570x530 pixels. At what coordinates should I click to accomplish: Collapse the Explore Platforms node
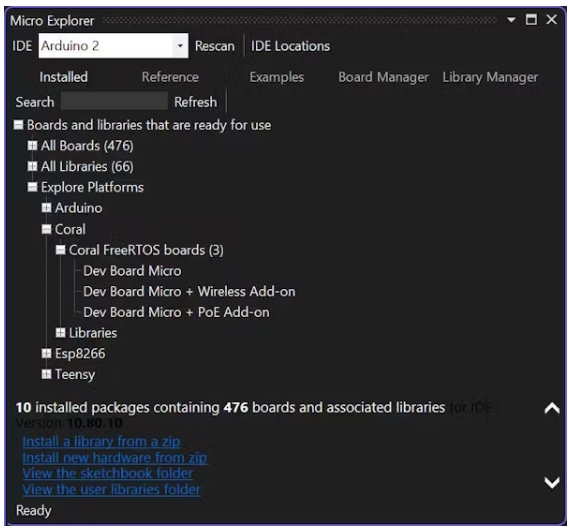[x=32, y=187]
